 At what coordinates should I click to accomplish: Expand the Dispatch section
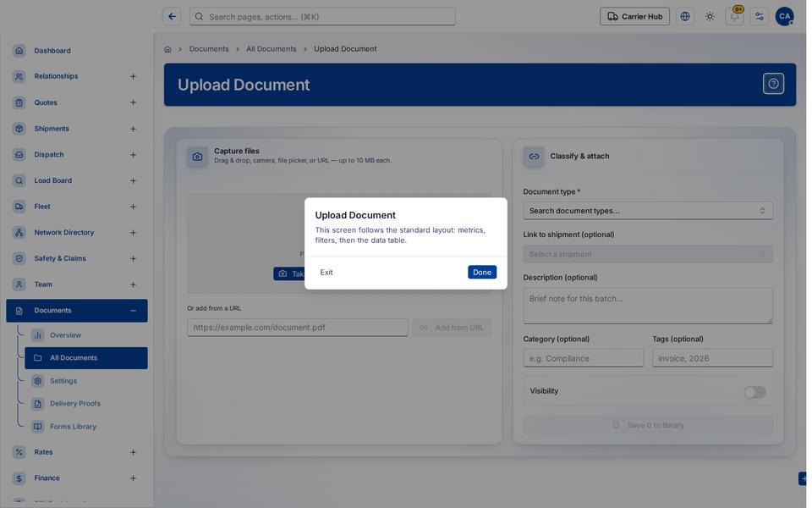(x=133, y=155)
